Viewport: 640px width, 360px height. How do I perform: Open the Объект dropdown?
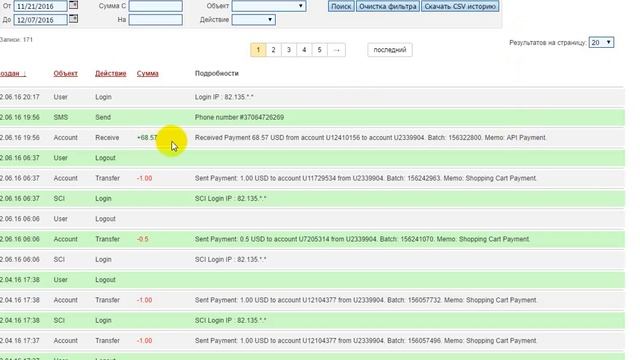pyautogui.click(x=269, y=6)
